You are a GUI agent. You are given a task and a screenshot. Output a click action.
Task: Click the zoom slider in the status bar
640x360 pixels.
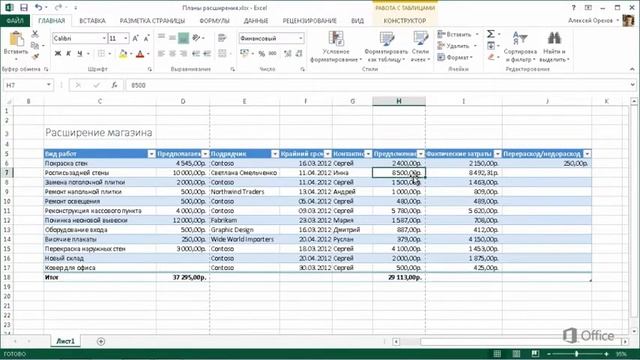[x=577, y=353]
